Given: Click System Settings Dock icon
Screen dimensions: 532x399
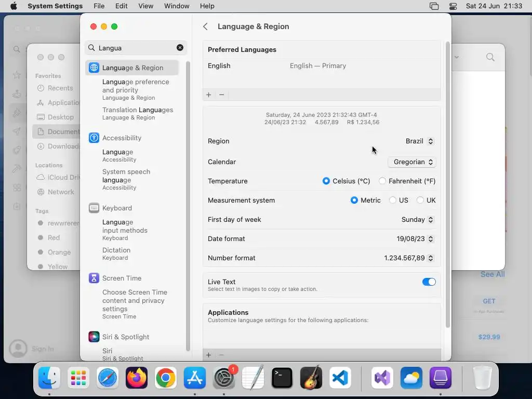Looking at the screenshot, I should (224, 378).
